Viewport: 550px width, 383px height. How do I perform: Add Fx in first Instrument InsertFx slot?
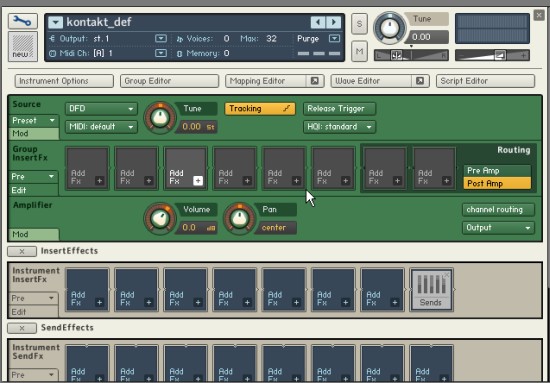pyautogui.click(x=87, y=290)
